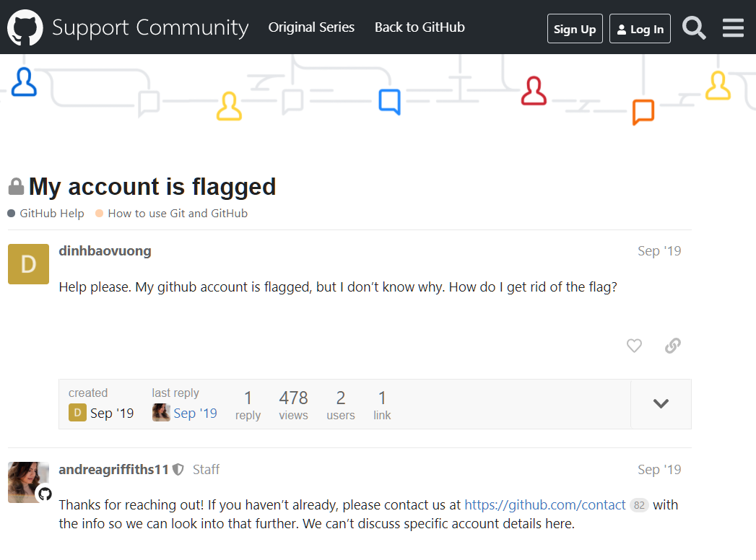Viewport: 756px width, 560px height.
Task: Open the search magnifier icon
Action: (694, 28)
